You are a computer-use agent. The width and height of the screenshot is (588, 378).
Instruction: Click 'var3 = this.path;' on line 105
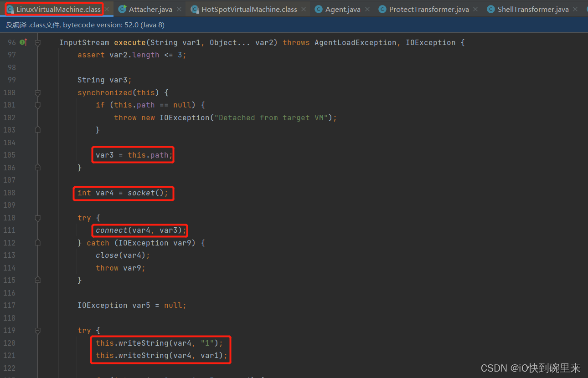134,155
